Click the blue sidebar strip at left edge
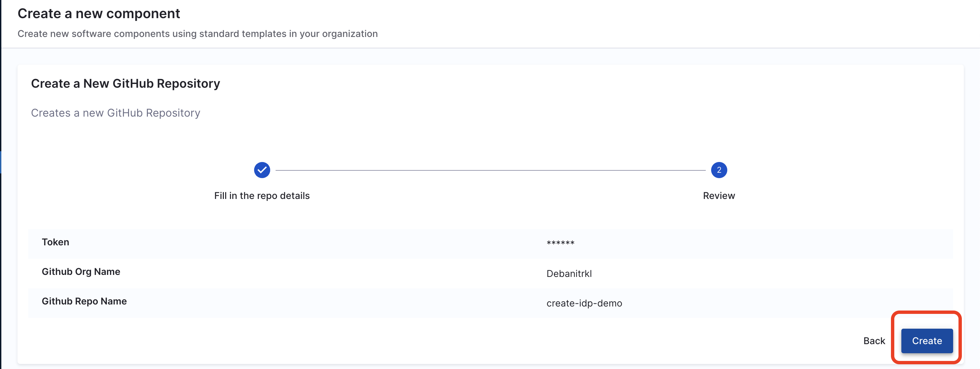Image resolution: width=980 pixels, height=369 pixels. click(x=1, y=162)
